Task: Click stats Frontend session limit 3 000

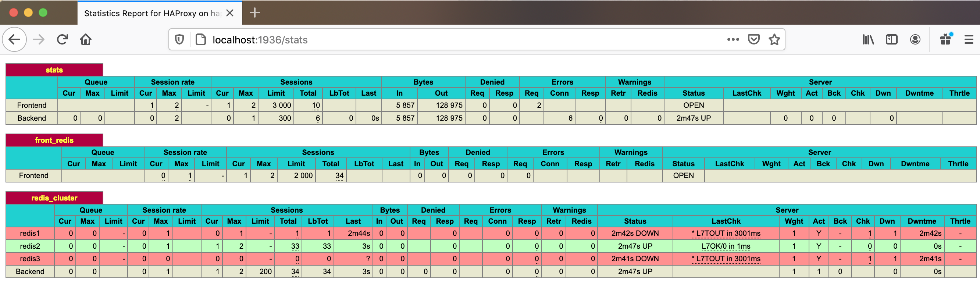Action: tap(282, 106)
